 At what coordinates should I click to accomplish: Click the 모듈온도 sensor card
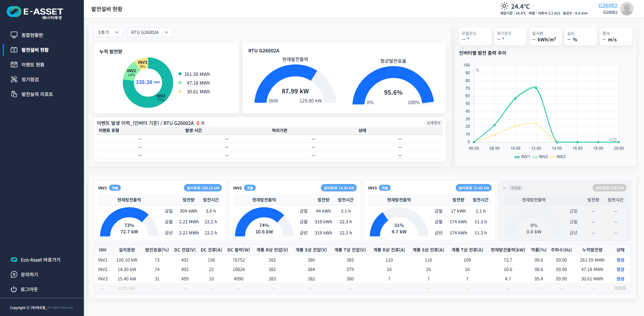point(475,36)
